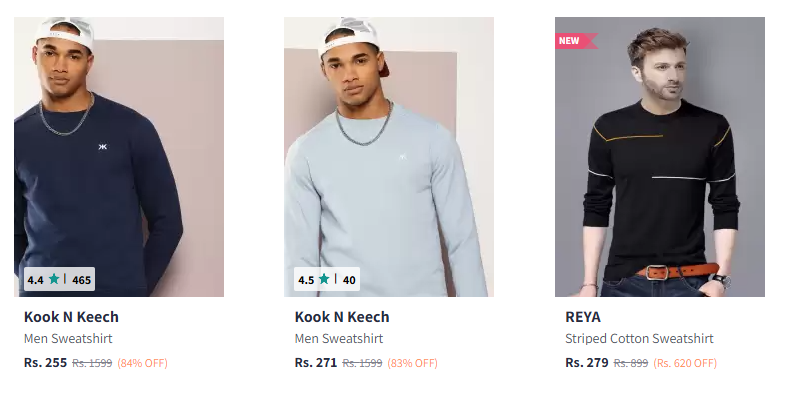This screenshot has height=396, width=790.
Task: Click the NEW ribbon badge on REYA product
Action: [x=576, y=41]
